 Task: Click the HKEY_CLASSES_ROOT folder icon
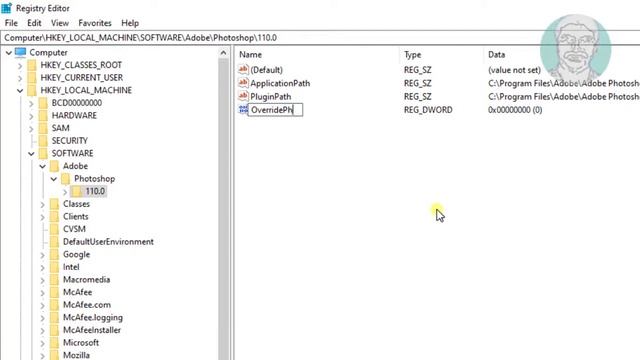tap(32, 65)
